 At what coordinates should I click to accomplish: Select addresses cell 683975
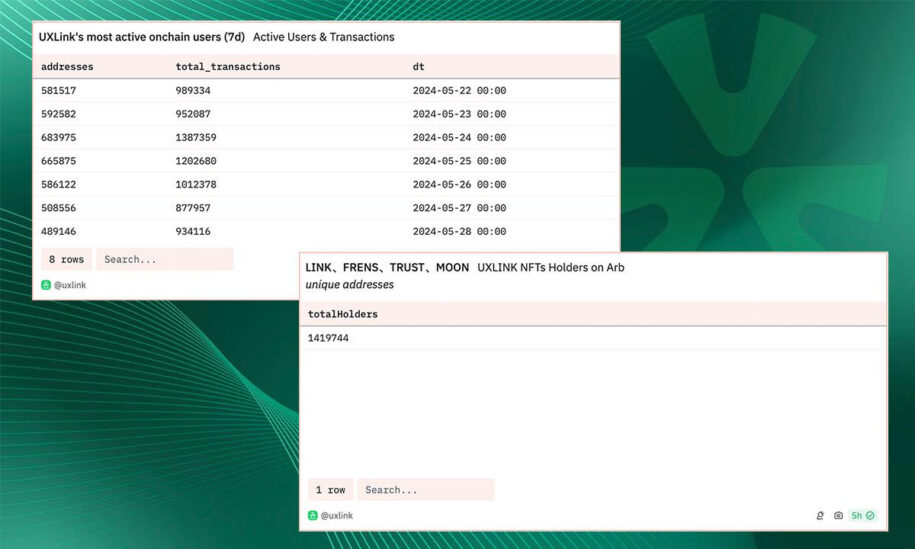(58, 137)
